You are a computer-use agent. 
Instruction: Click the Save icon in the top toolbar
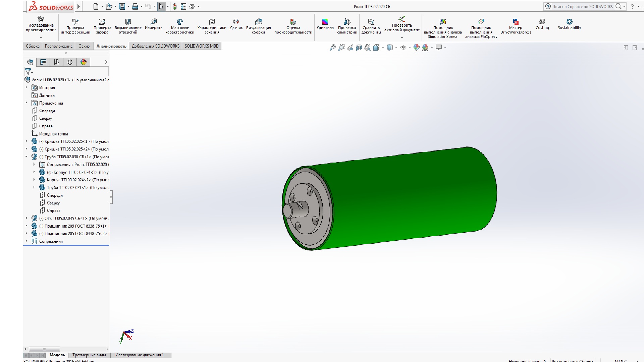(122, 6)
